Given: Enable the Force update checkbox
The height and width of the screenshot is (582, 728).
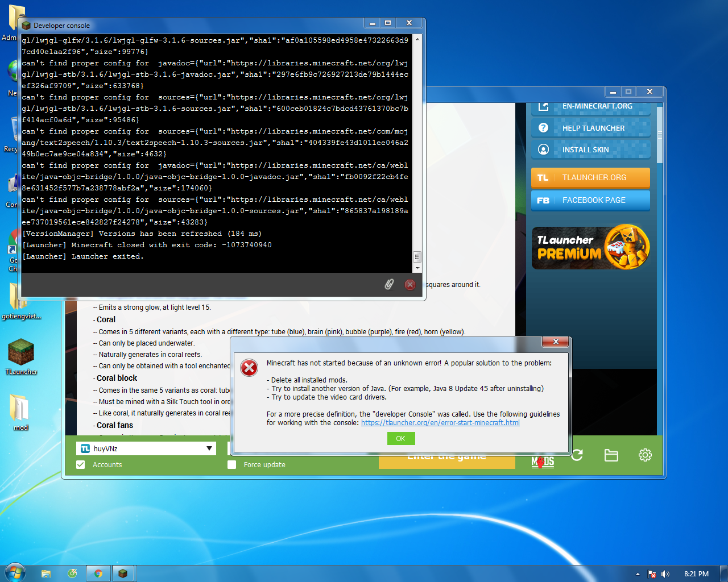Looking at the screenshot, I should tap(232, 465).
